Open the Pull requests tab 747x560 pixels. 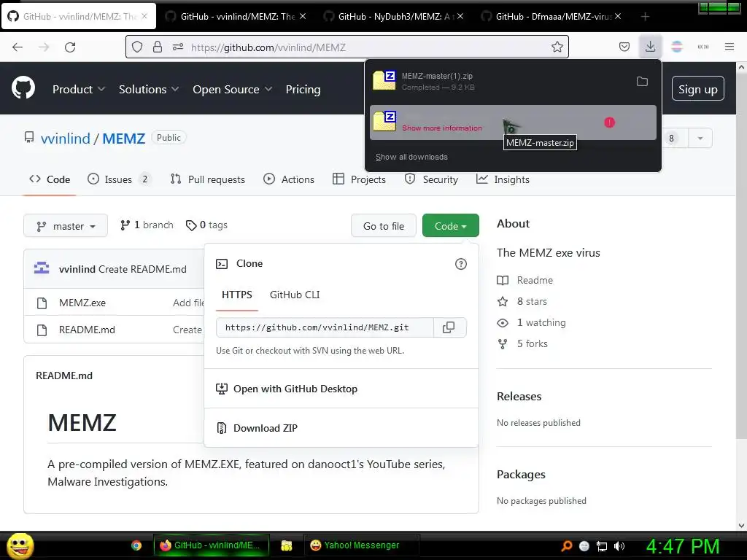tap(208, 179)
